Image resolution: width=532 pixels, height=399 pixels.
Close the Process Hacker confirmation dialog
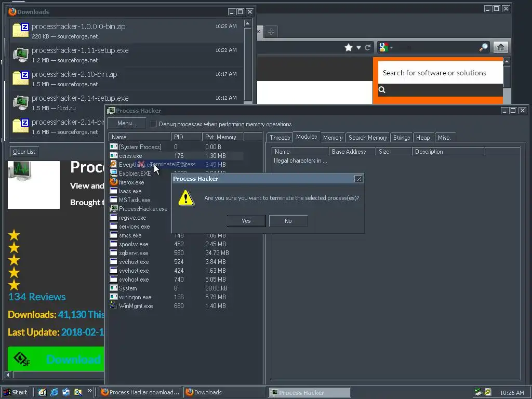pyautogui.click(x=358, y=179)
